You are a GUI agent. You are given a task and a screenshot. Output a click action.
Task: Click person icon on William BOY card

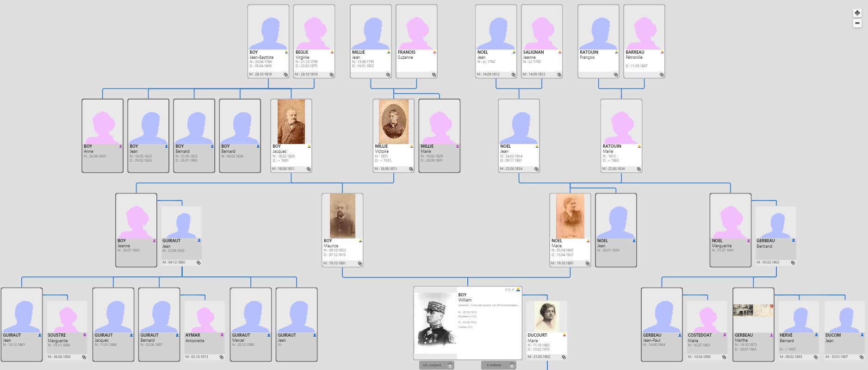point(518,289)
